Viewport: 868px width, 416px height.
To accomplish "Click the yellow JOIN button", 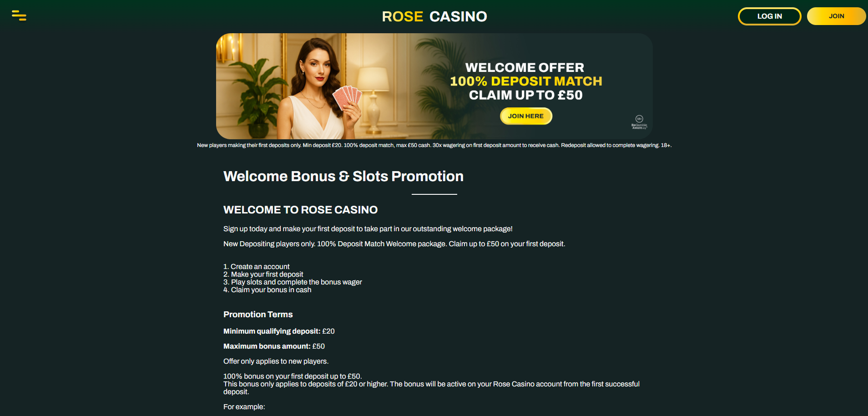I will pos(836,16).
